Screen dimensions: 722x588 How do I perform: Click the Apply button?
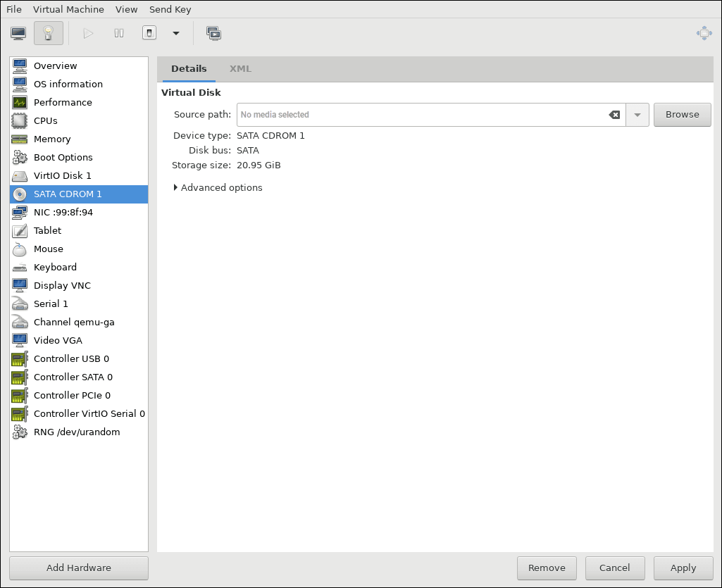(683, 568)
